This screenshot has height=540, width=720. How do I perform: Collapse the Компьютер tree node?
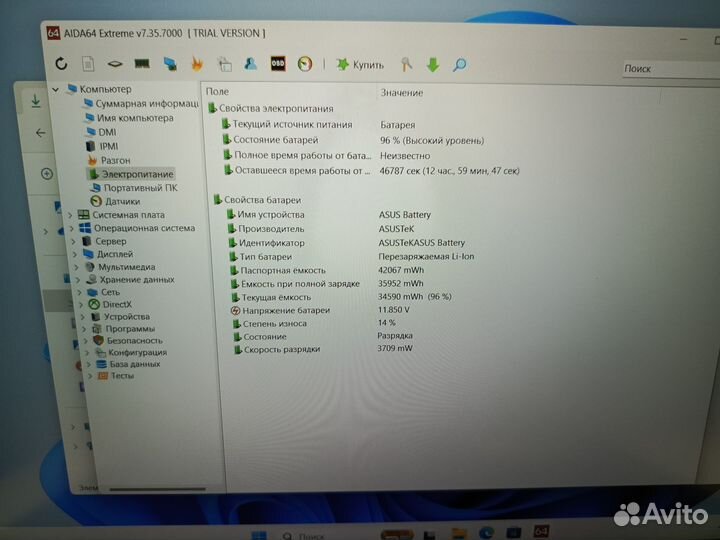56,89
